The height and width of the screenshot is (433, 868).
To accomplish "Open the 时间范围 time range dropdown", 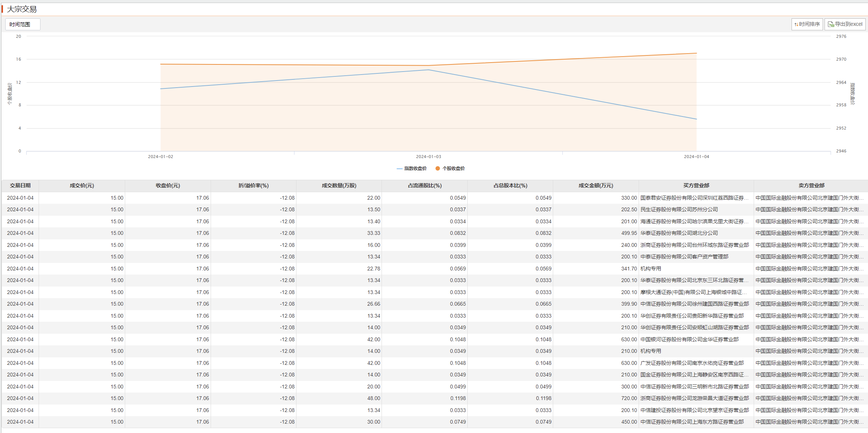I will (x=22, y=24).
